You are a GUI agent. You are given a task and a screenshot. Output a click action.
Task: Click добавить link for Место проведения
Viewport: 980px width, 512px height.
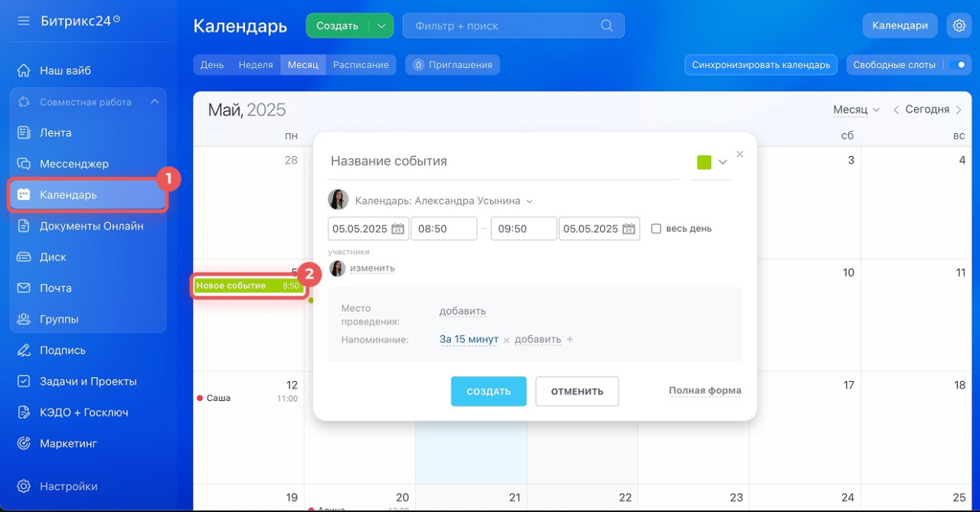click(x=462, y=311)
